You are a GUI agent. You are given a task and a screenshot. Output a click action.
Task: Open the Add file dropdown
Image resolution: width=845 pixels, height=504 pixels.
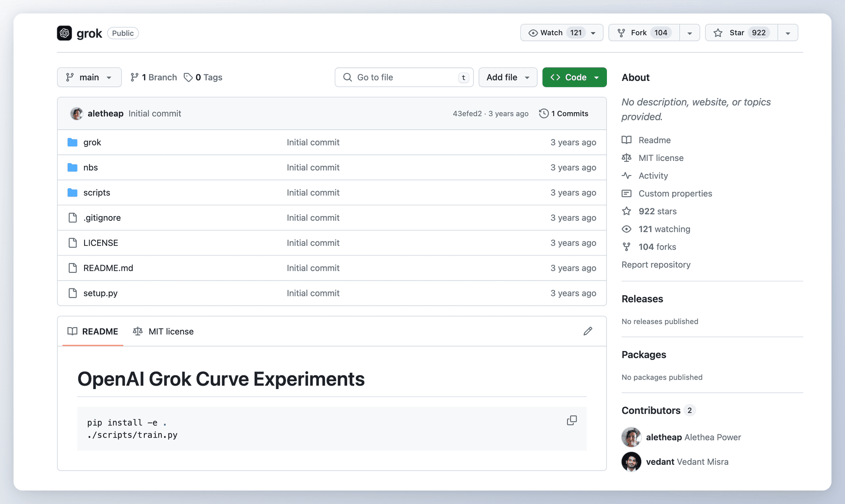(507, 77)
